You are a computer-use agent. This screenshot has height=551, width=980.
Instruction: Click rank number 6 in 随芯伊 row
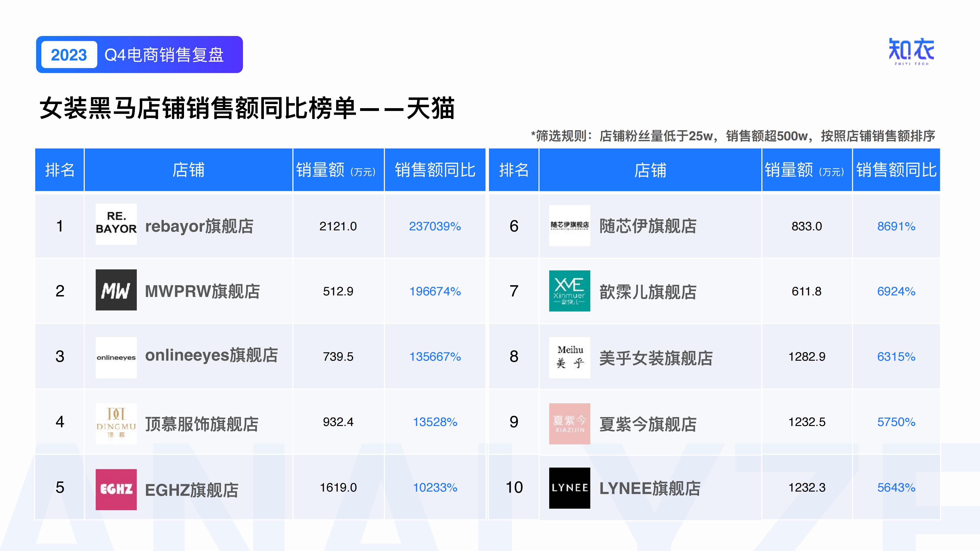[514, 226]
